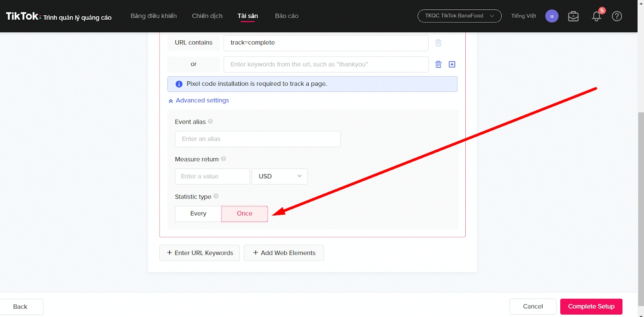Focus the Event alias input field
This screenshot has height=317, width=644.
point(258,139)
